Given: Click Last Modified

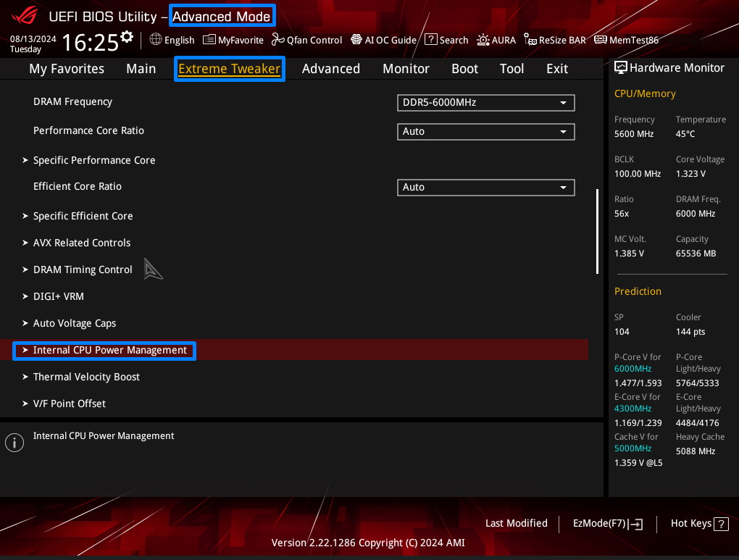Looking at the screenshot, I should (x=517, y=523).
